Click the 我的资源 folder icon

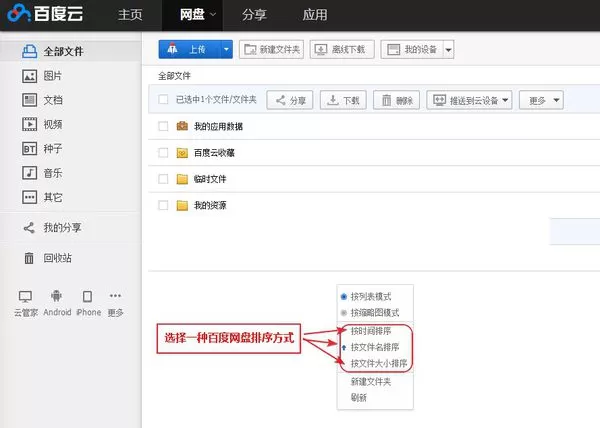[182, 205]
